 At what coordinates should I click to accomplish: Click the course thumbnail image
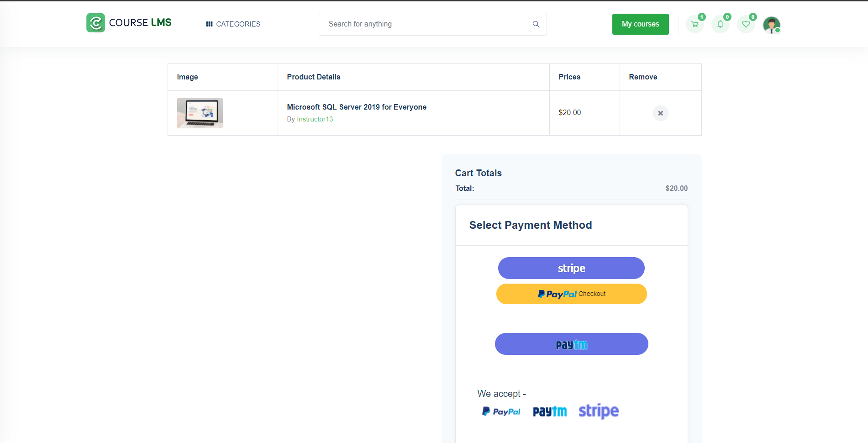tap(200, 113)
